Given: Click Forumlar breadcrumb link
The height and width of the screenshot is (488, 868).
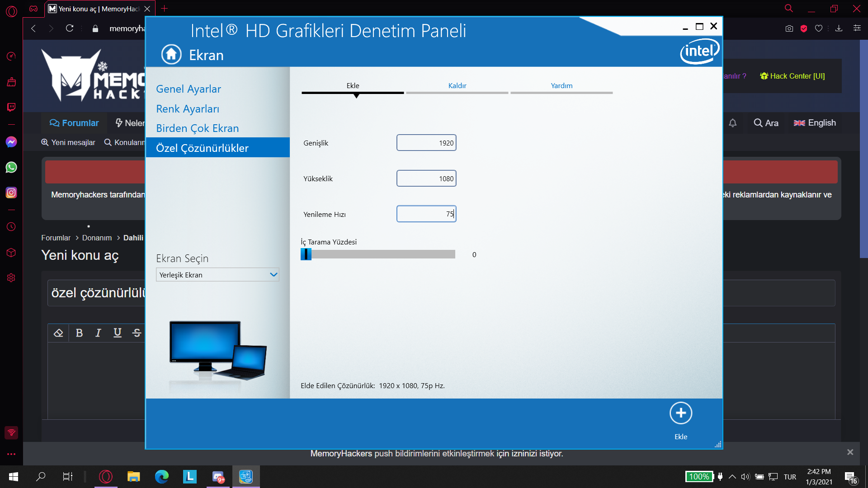Looking at the screenshot, I should click(x=56, y=238).
